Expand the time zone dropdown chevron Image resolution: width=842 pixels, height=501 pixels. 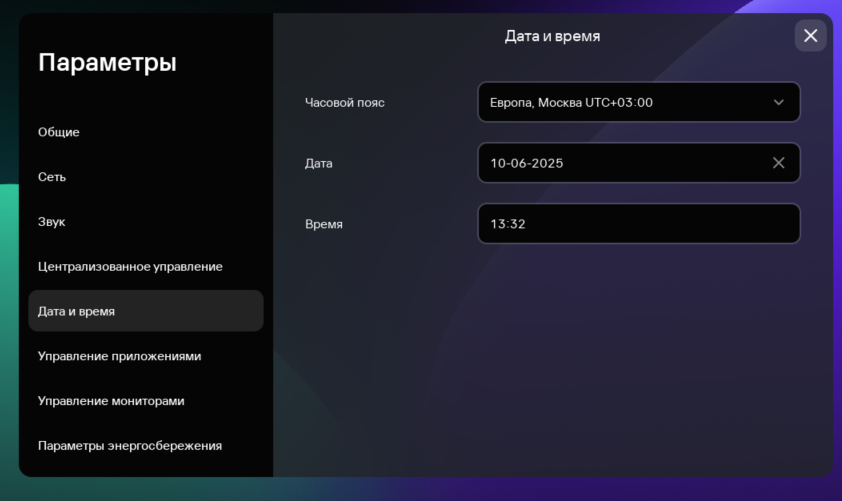coord(778,102)
